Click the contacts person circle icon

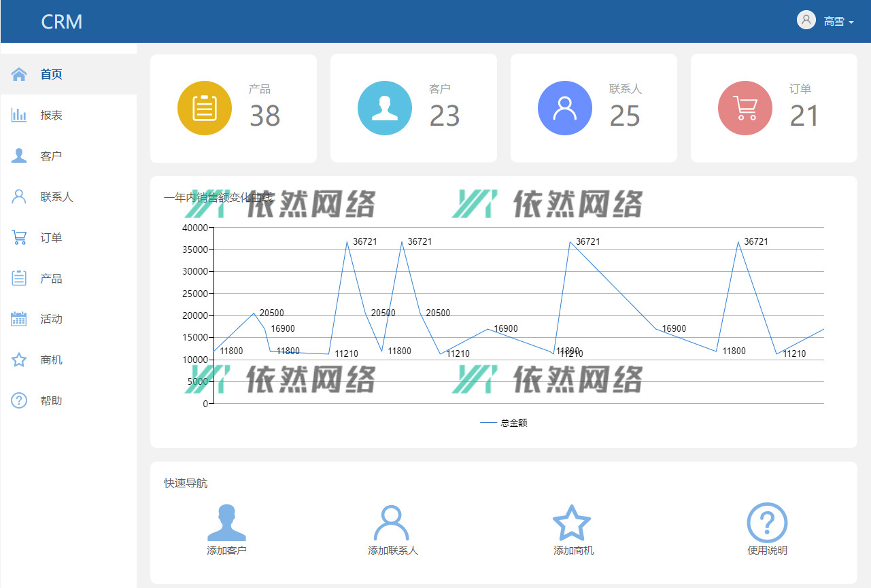pyautogui.click(x=565, y=108)
